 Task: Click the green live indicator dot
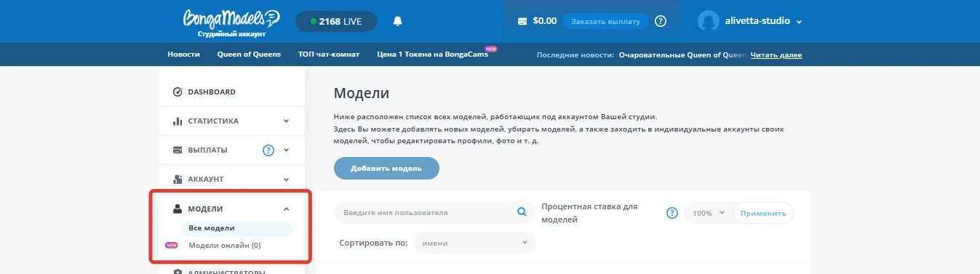[313, 21]
